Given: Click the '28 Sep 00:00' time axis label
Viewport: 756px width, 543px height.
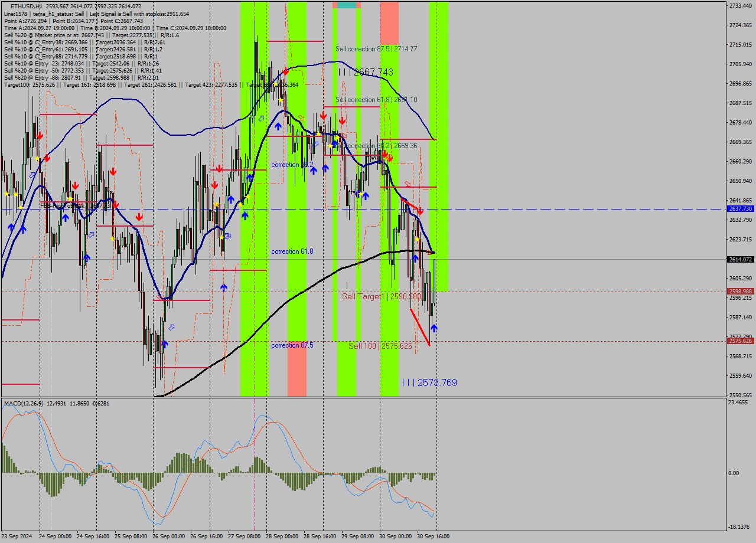Looking at the screenshot, I should click(x=282, y=537).
